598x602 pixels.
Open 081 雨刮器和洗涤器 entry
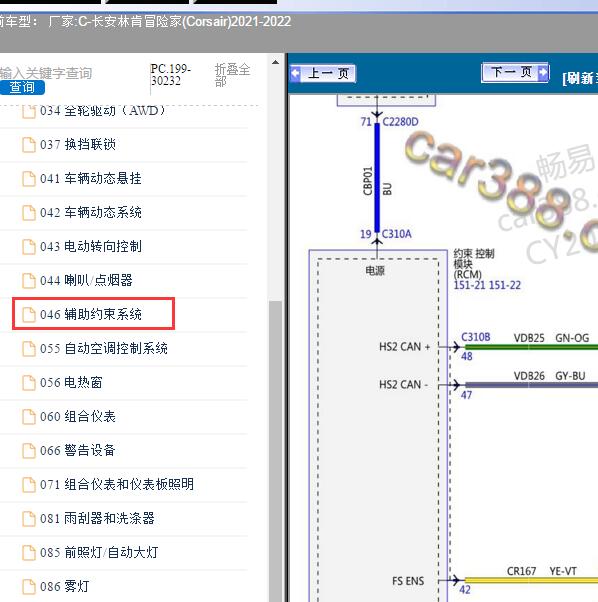point(97,518)
